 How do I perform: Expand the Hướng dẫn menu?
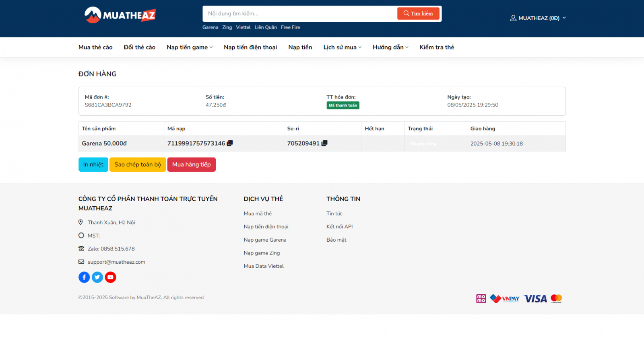pyautogui.click(x=390, y=47)
